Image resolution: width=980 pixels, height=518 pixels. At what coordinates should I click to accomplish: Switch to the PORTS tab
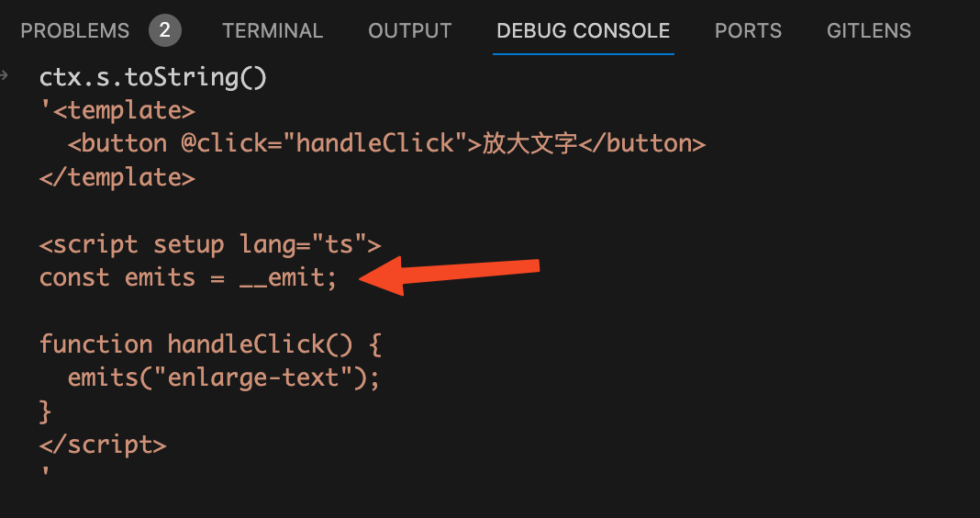tap(748, 30)
